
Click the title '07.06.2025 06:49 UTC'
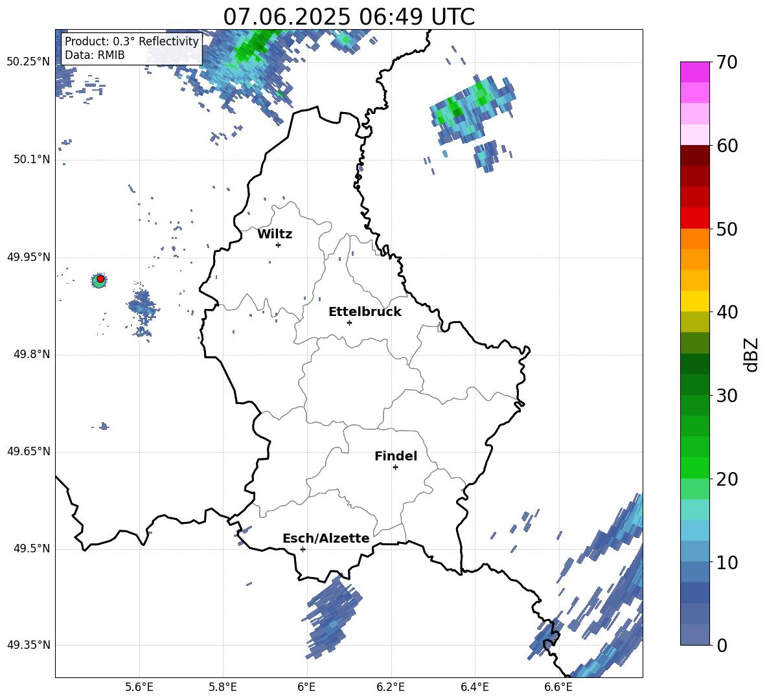[x=349, y=17]
